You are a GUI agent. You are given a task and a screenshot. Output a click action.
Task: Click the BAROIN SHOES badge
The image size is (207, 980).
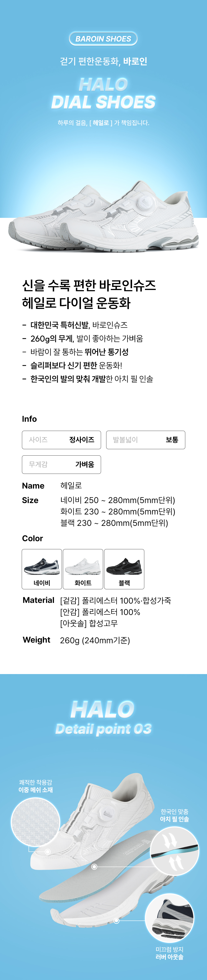103,39
